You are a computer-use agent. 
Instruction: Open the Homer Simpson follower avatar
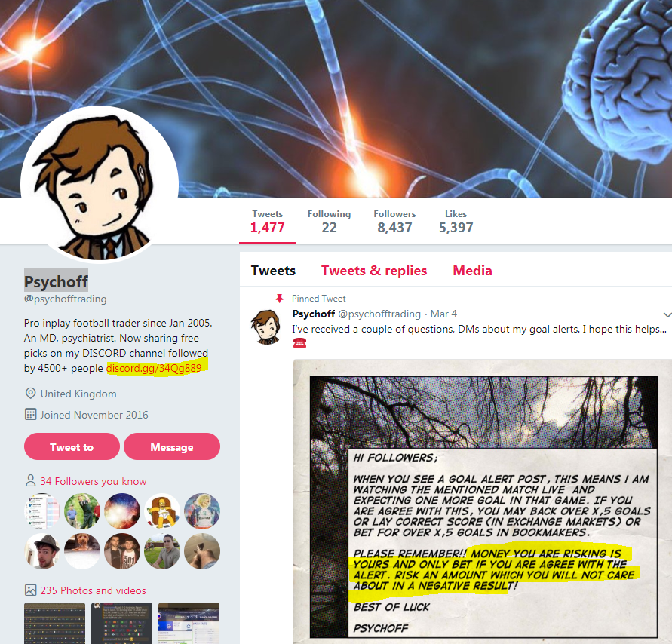[x=162, y=511]
